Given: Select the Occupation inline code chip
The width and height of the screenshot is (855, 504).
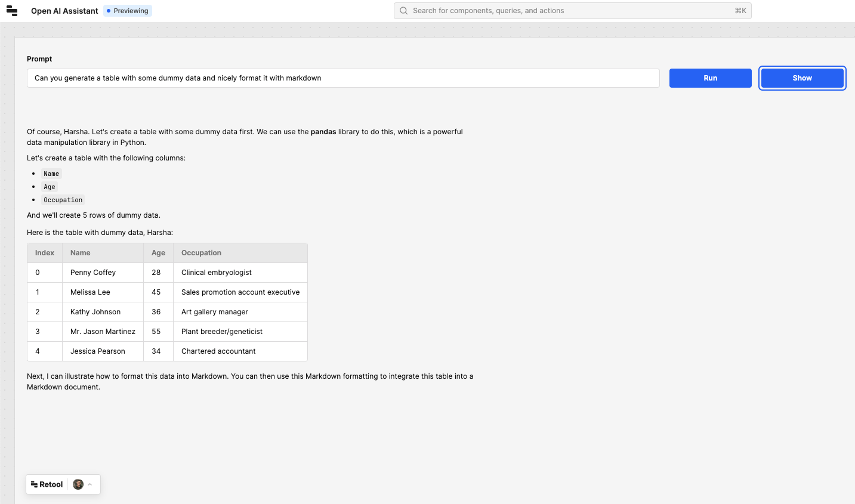Looking at the screenshot, I should pos(63,200).
